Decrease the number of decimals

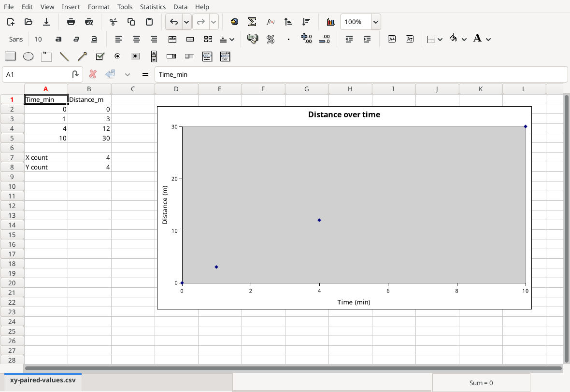324,39
